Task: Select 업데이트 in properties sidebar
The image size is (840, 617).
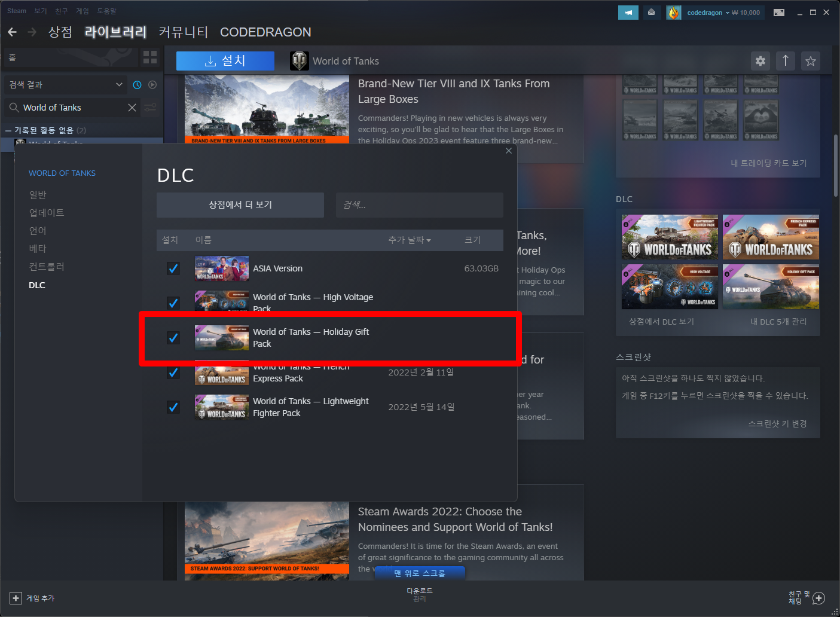Action: click(x=47, y=213)
